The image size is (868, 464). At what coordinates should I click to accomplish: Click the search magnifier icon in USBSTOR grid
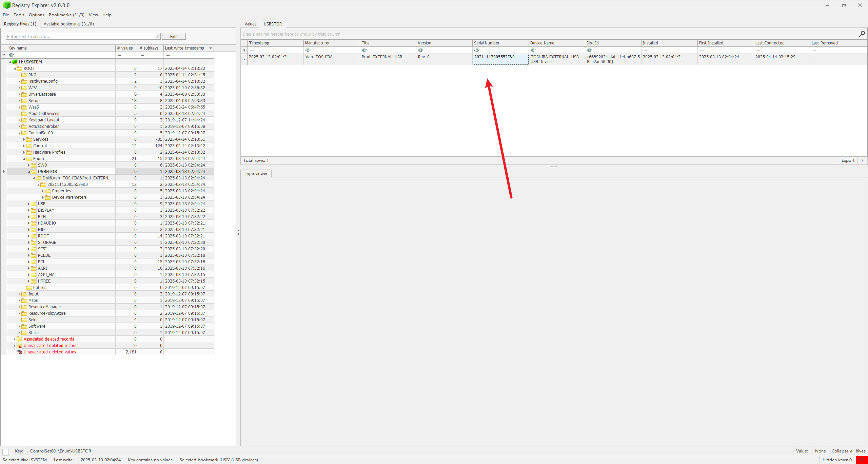pos(862,34)
